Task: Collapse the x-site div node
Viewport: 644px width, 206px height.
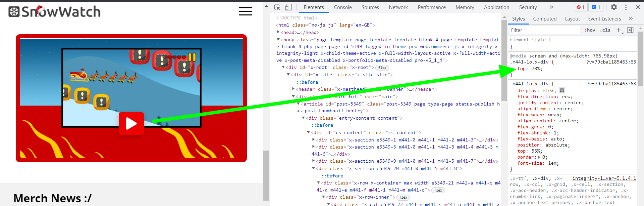Action: click(x=288, y=75)
